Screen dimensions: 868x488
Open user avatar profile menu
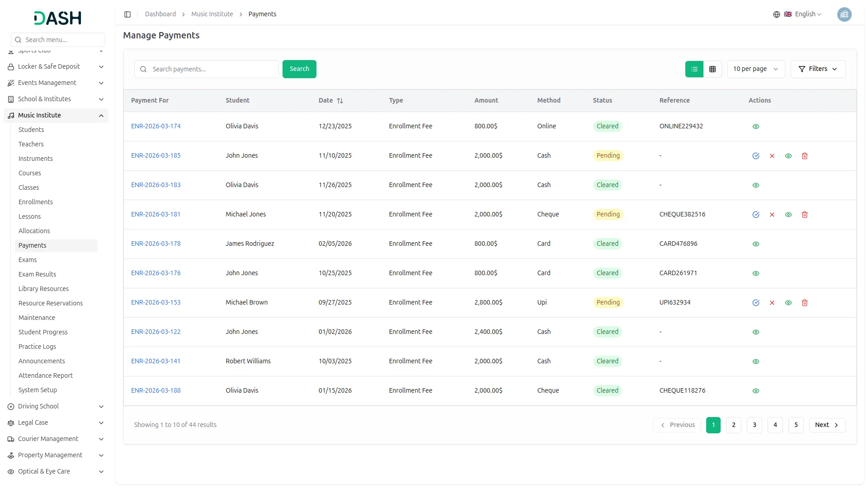coord(844,14)
